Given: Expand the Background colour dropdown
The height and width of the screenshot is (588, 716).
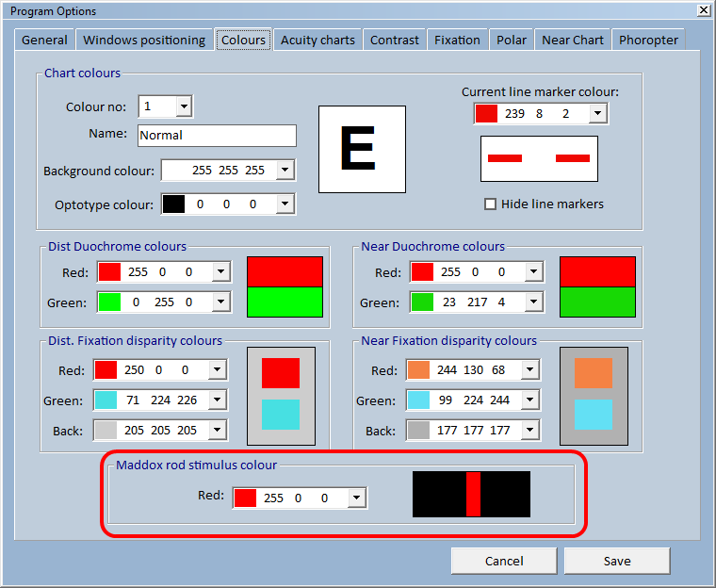Looking at the screenshot, I should 285,170.
